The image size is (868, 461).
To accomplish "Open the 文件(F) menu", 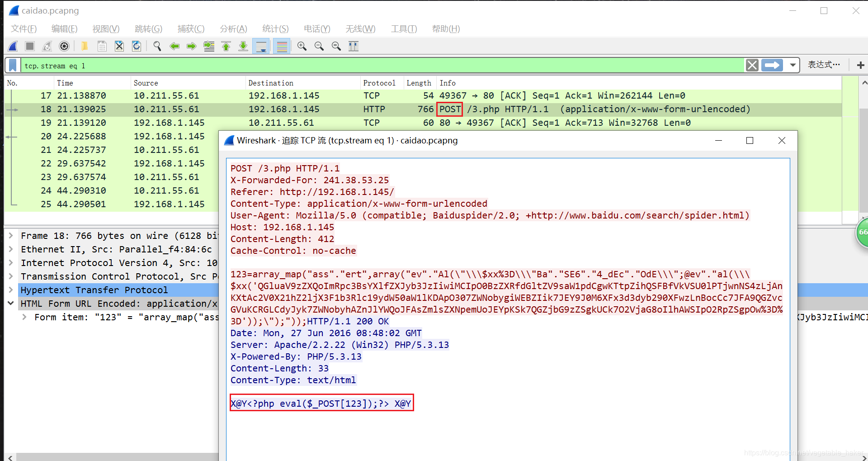I will tap(24, 29).
